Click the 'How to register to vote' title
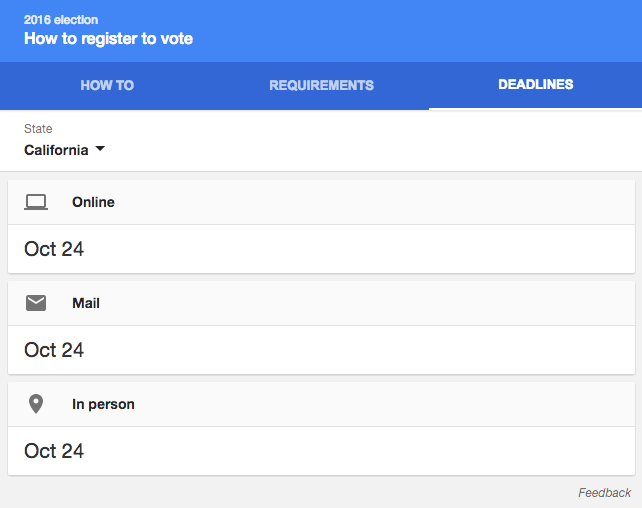The image size is (642, 508). 108,39
